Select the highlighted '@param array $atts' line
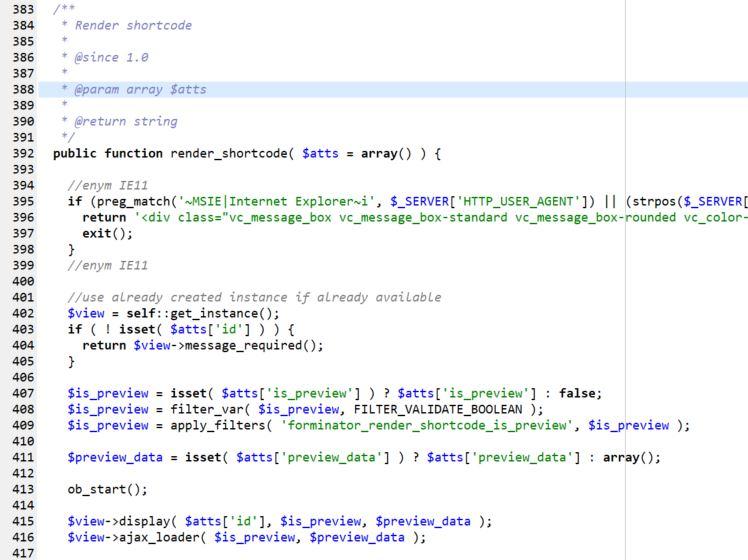Viewport: 748px width, 560px height. (x=393, y=89)
